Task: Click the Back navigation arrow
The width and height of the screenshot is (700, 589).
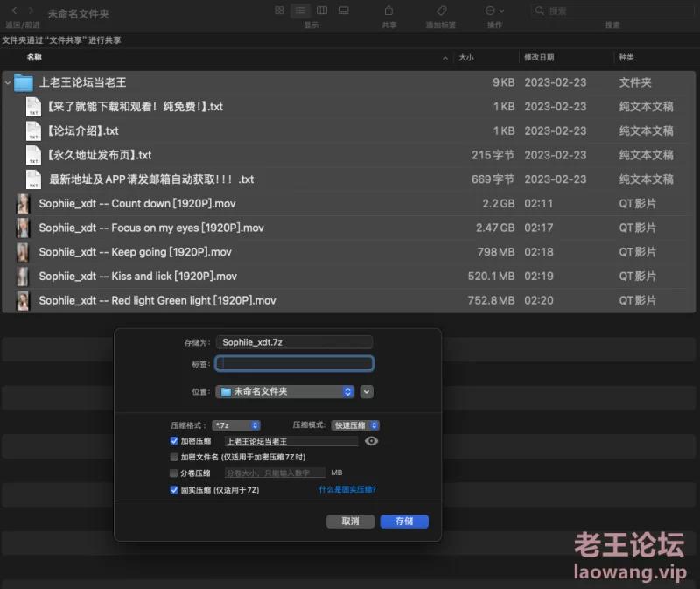Action: [14, 11]
